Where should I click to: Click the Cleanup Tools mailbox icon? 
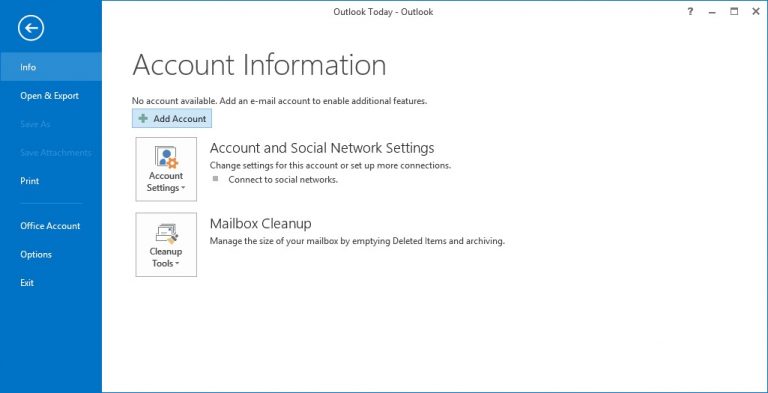[166, 233]
